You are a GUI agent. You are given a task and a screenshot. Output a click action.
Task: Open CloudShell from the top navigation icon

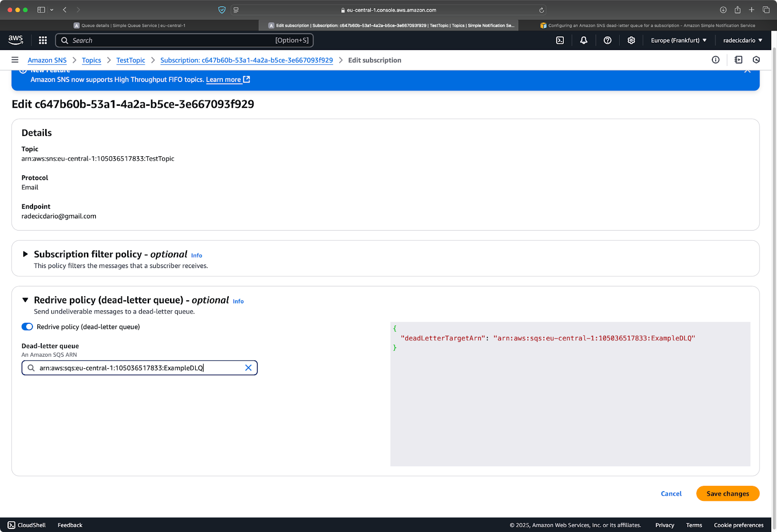[560, 40]
